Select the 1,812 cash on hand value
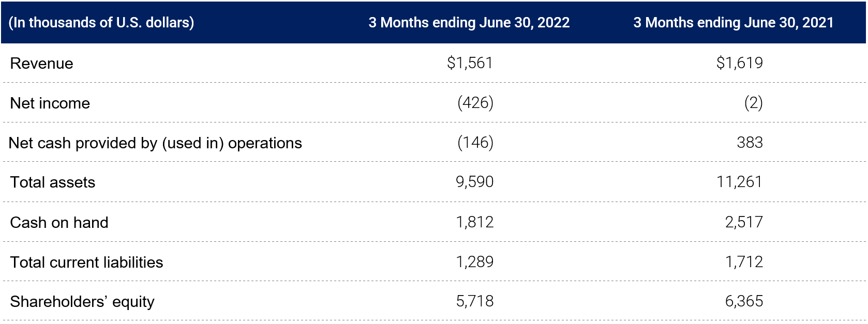 point(474,222)
